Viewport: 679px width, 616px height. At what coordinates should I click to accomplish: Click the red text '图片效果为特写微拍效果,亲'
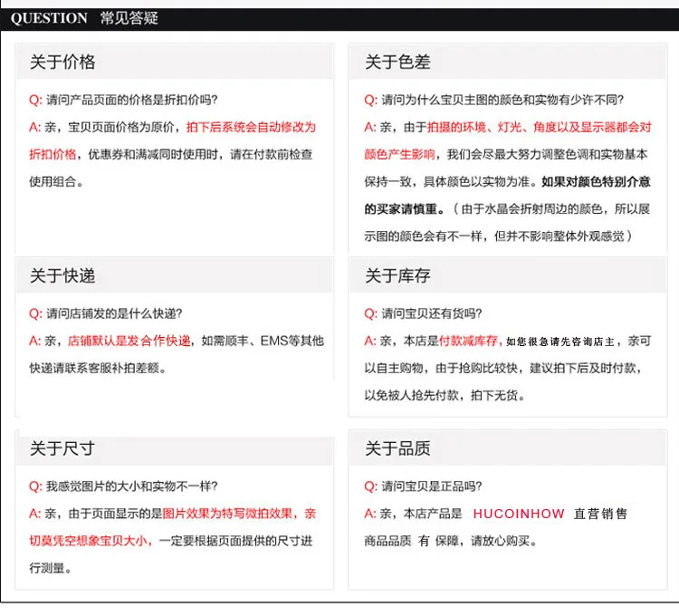(x=239, y=515)
